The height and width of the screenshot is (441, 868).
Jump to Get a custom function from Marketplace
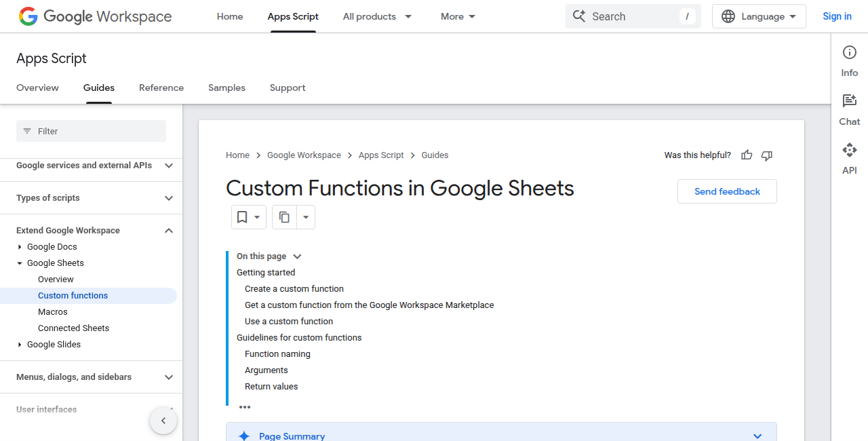(x=370, y=305)
